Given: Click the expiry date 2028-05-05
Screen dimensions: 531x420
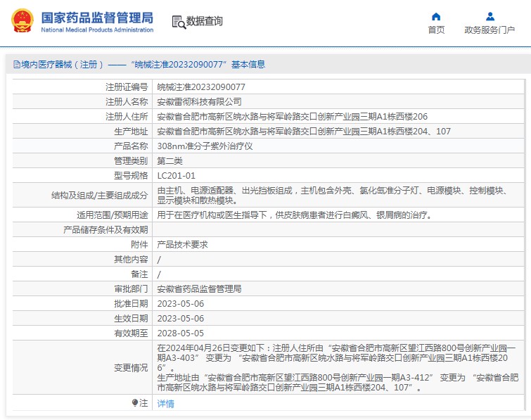Looking at the screenshot, I should pyautogui.click(x=180, y=333).
